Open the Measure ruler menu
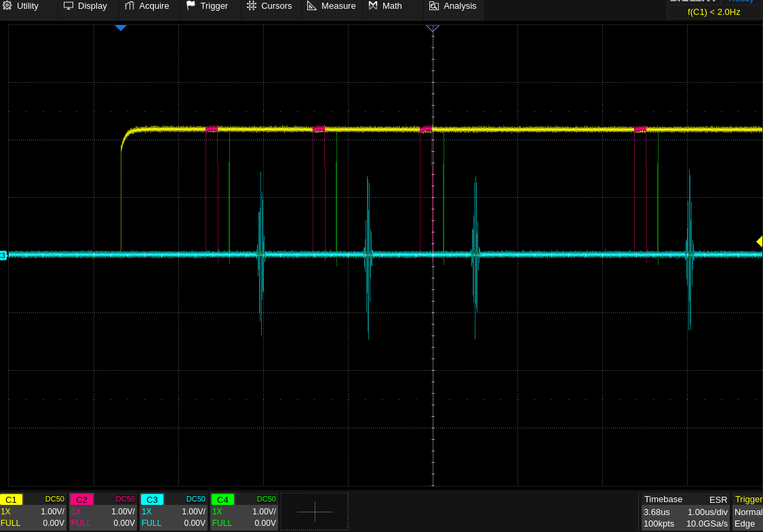This screenshot has height=532, width=763. click(331, 6)
